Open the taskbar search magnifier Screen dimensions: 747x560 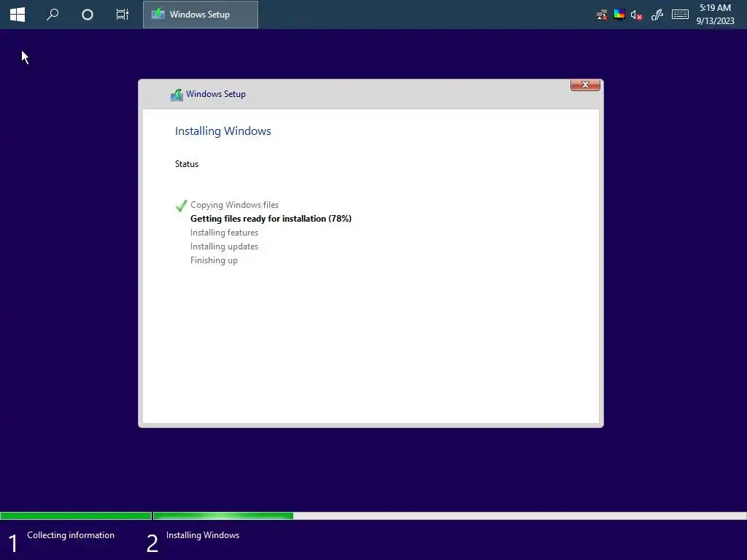tap(53, 15)
